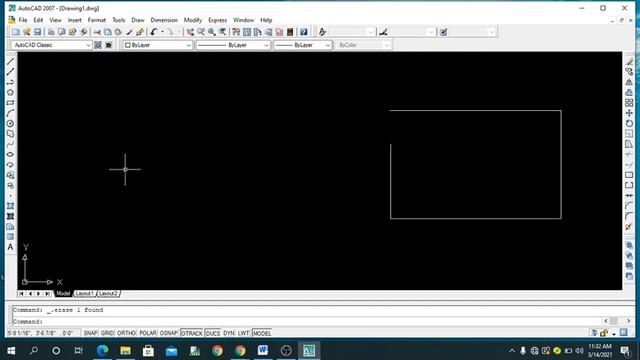Open the File menu
Viewport: 640px width, 360px height.
point(23,20)
